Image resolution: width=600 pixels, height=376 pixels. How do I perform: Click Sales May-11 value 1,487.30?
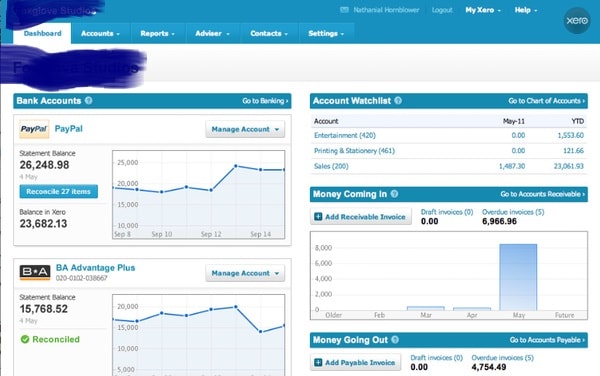(512, 166)
